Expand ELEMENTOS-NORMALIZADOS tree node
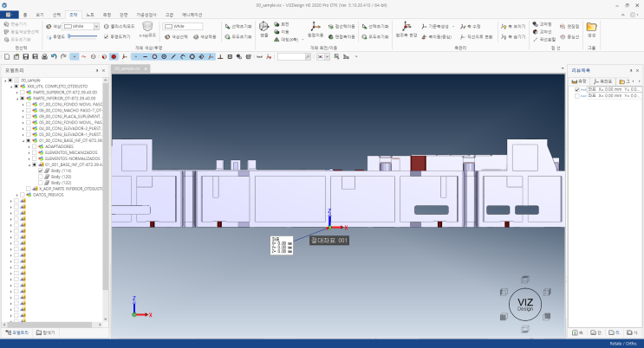Screen dimensions: 644x348 pos(29,158)
